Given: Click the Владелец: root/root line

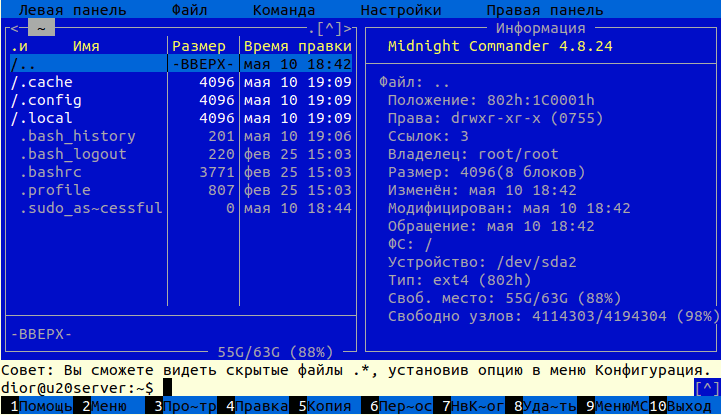Looking at the screenshot, I should [473, 154].
